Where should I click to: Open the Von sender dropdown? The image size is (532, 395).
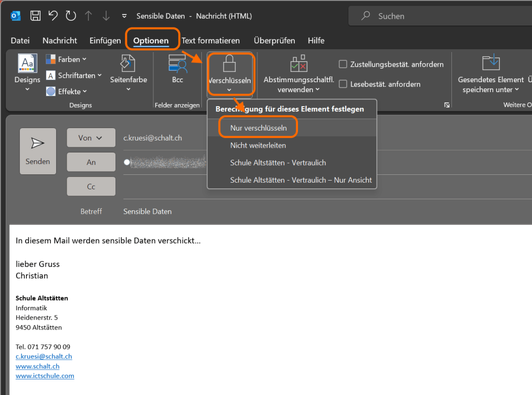coord(91,138)
